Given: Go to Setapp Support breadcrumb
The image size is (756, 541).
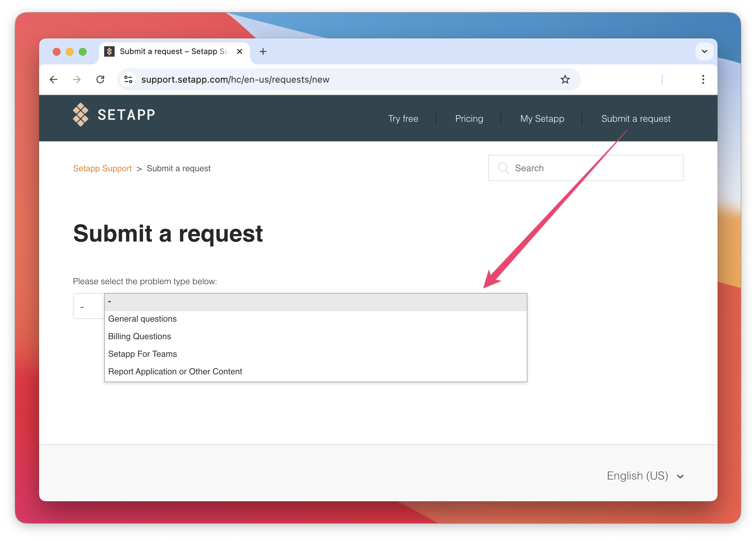Looking at the screenshot, I should point(102,168).
